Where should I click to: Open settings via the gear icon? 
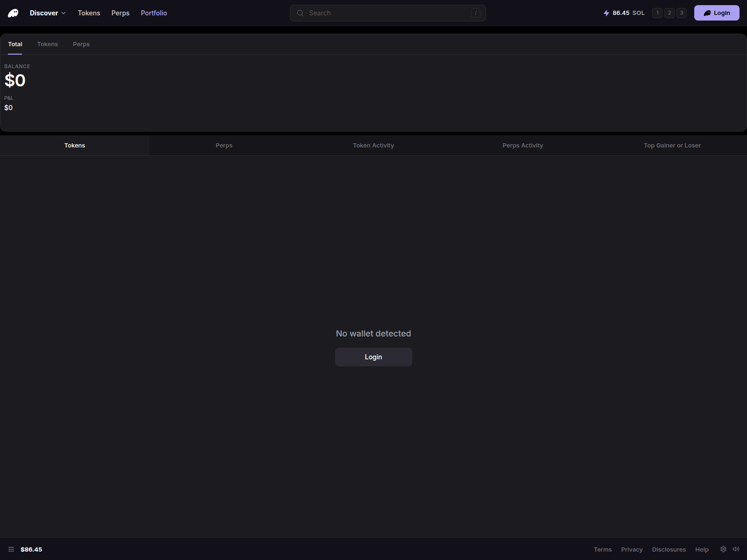point(723,549)
